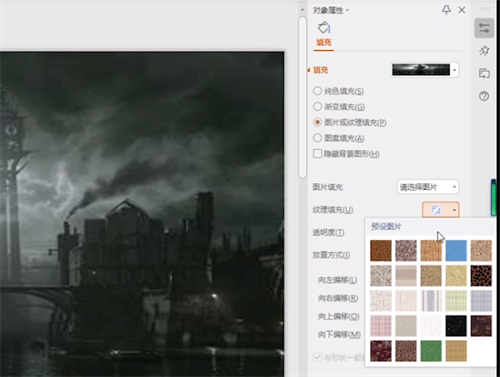The width and height of the screenshot is (500, 377).
Task: Choose the black leopard-spot texture
Action: click(x=481, y=276)
